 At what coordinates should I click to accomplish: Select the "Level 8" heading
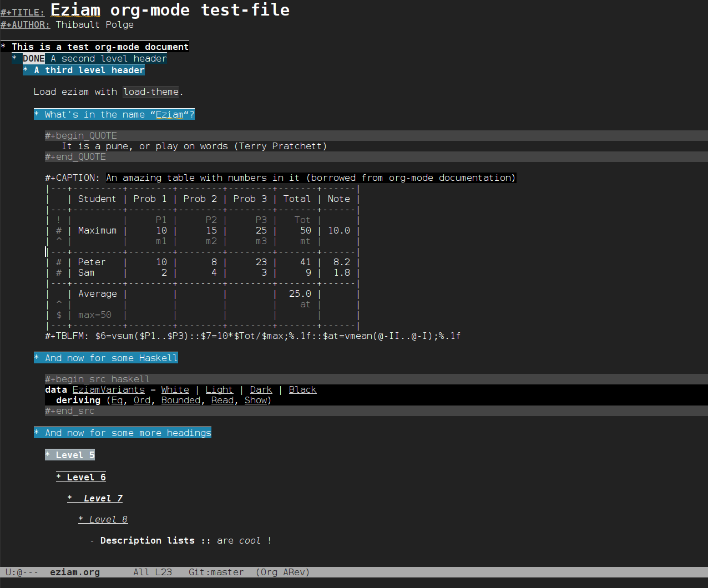click(103, 519)
